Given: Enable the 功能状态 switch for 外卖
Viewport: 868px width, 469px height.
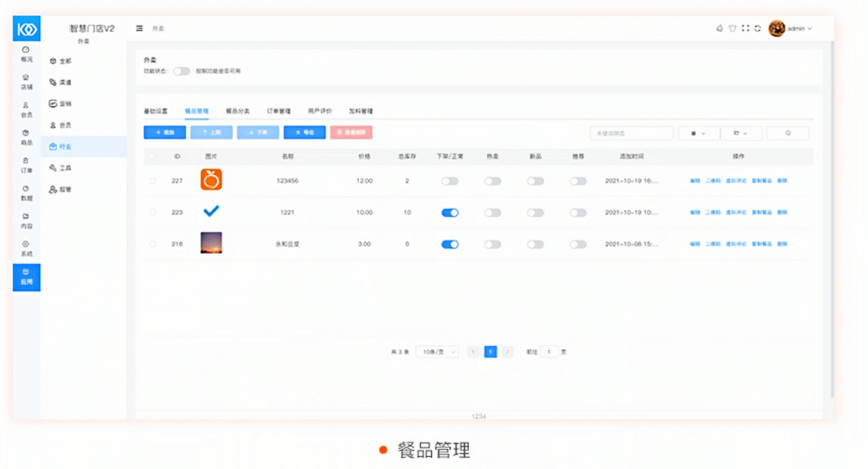Looking at the screenshot, I should (x=181, y=71).
